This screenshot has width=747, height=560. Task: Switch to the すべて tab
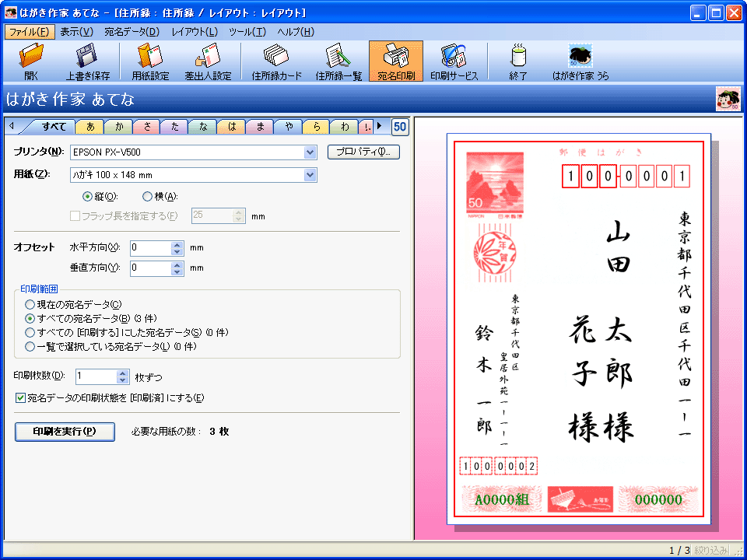54,127
